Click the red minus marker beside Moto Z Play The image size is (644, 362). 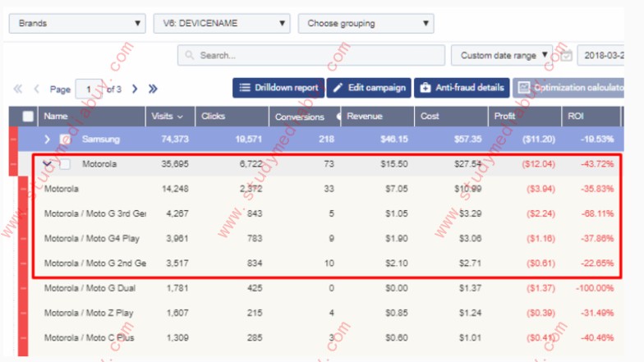click(x=23, y=313)
